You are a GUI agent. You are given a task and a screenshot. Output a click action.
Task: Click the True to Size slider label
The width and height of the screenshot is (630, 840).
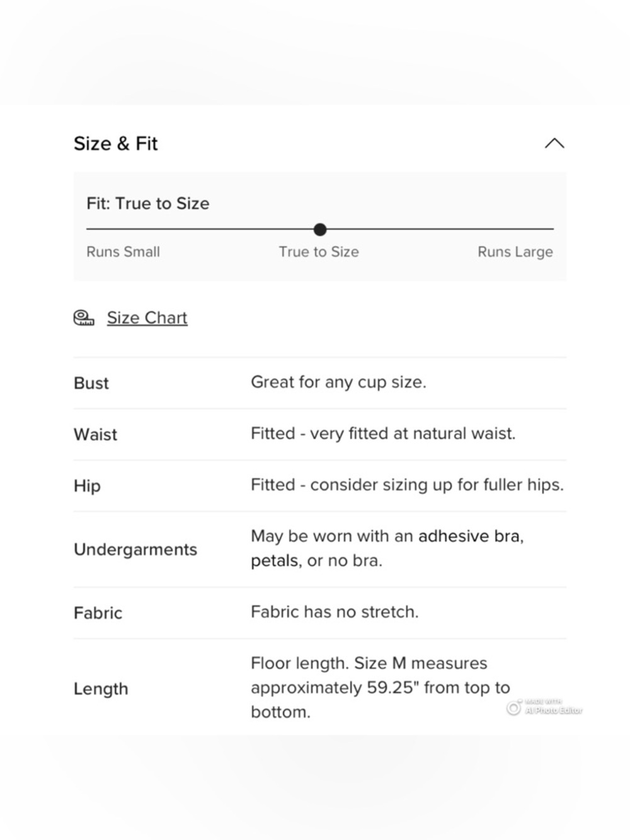click(x=319, y=251)
